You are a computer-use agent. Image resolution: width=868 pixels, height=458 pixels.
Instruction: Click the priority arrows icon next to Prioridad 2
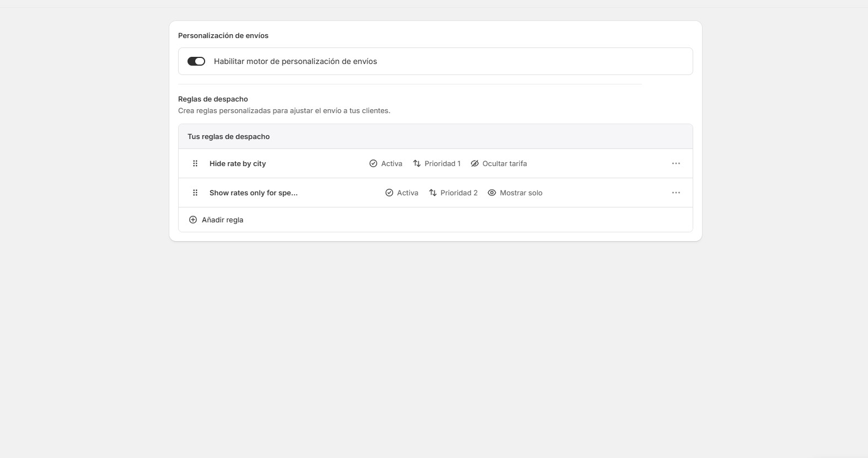point(433,193)
